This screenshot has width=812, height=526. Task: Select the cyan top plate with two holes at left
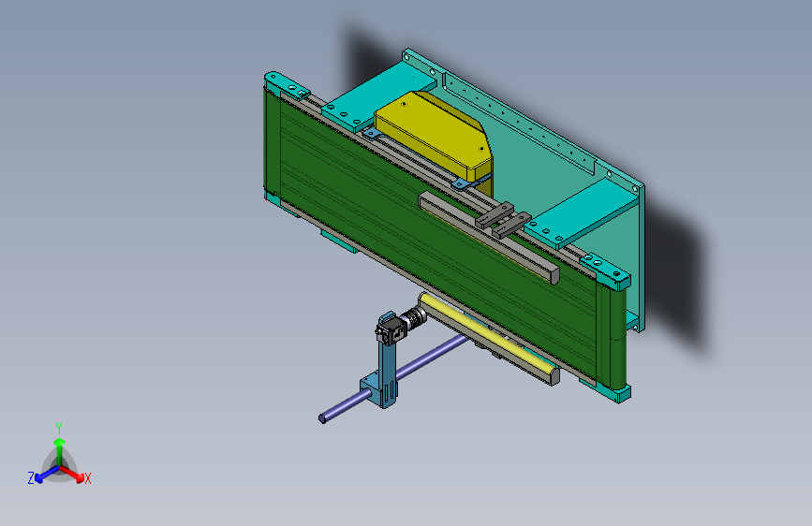tap(287, 85)
